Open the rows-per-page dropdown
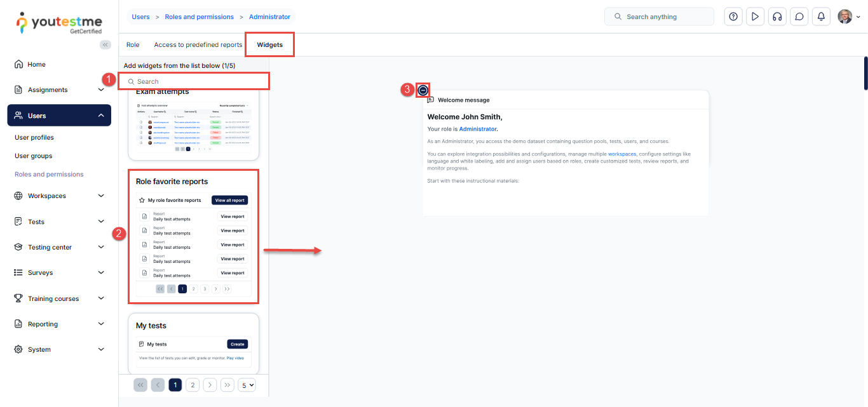This screenshot has width=868, height=407. click(x=246, y=385)
